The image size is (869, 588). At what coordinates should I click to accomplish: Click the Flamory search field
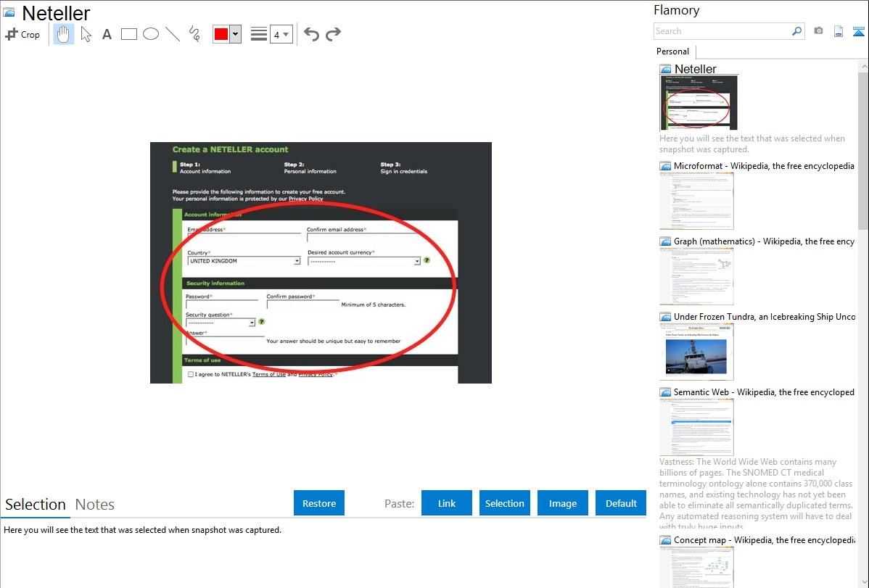pos(722,31)
